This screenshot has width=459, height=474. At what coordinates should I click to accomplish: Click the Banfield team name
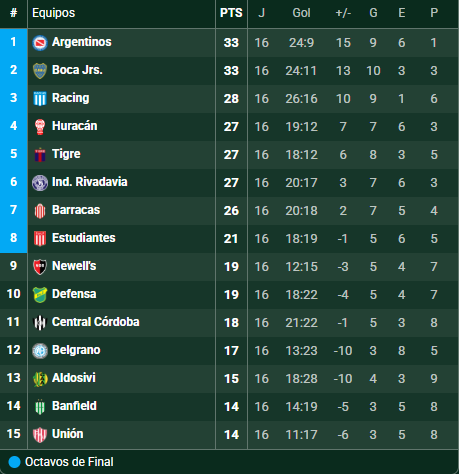(x=74, y=406)
